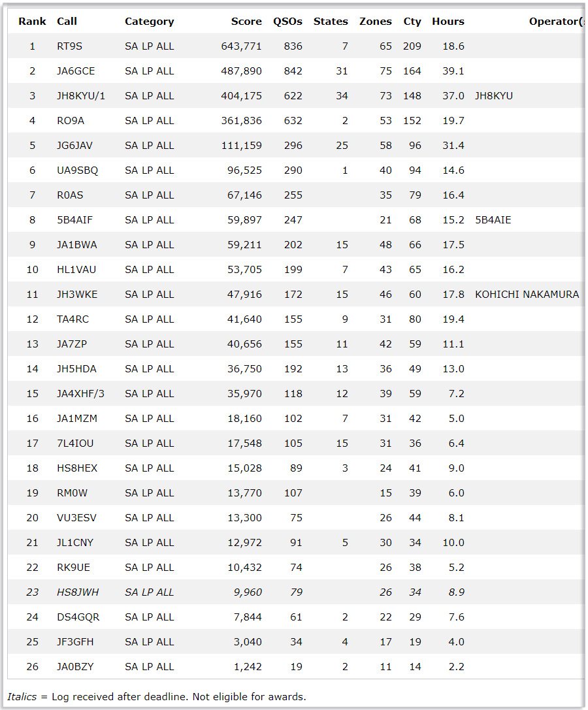Click the Zones column header
Screen dimensions: 588x710
tap(376, 22)
